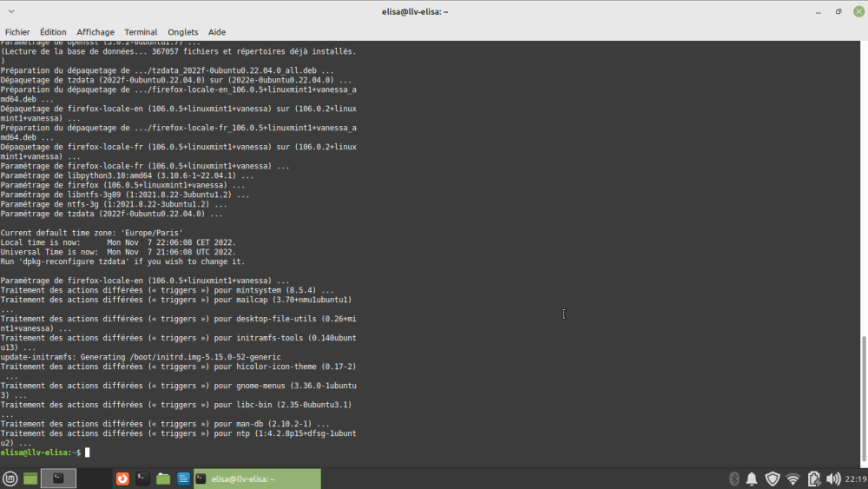The image size is (868, 489).
Task: Click the 'Universal Time is now' line
Action: [x=118, y=252]
